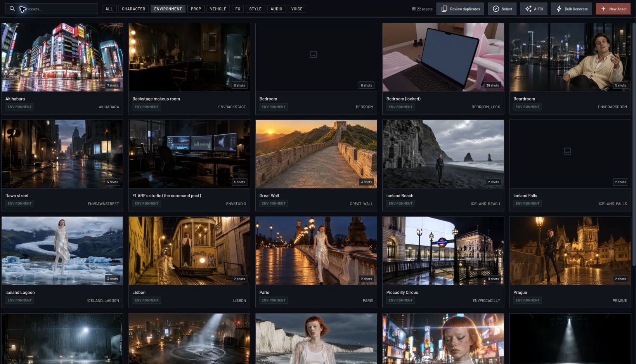
Task: Click the FLARE's studio (the command post) title
Action: pos(166,196)
